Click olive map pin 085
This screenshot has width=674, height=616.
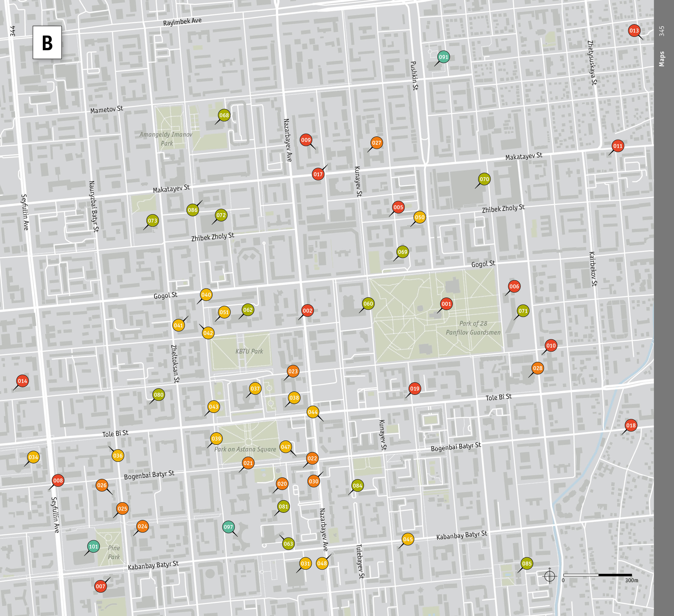pyautogui.click(x=527, y=563)
